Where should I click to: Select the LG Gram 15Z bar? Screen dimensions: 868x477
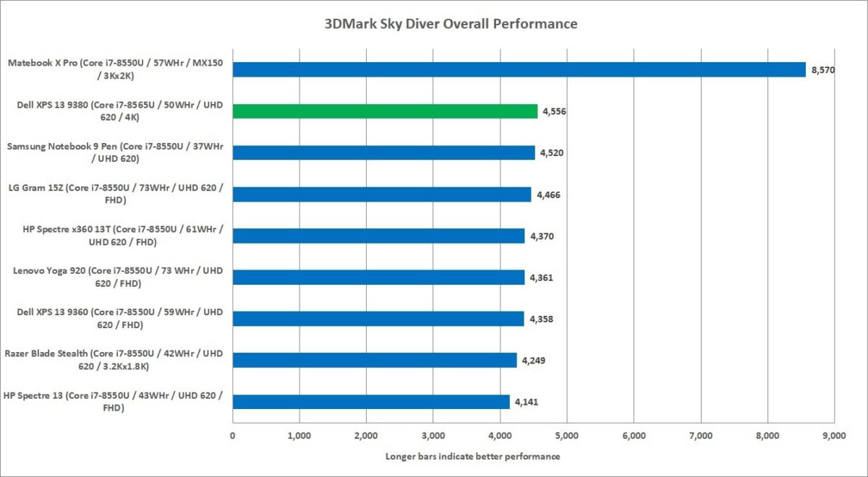[x=382, y=194]
